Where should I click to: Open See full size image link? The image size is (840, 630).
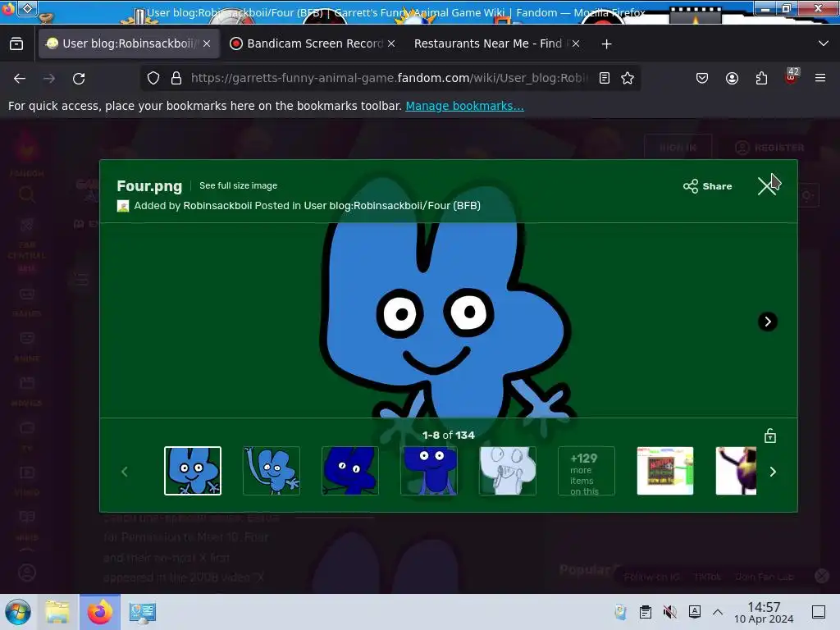click(239, 185)
